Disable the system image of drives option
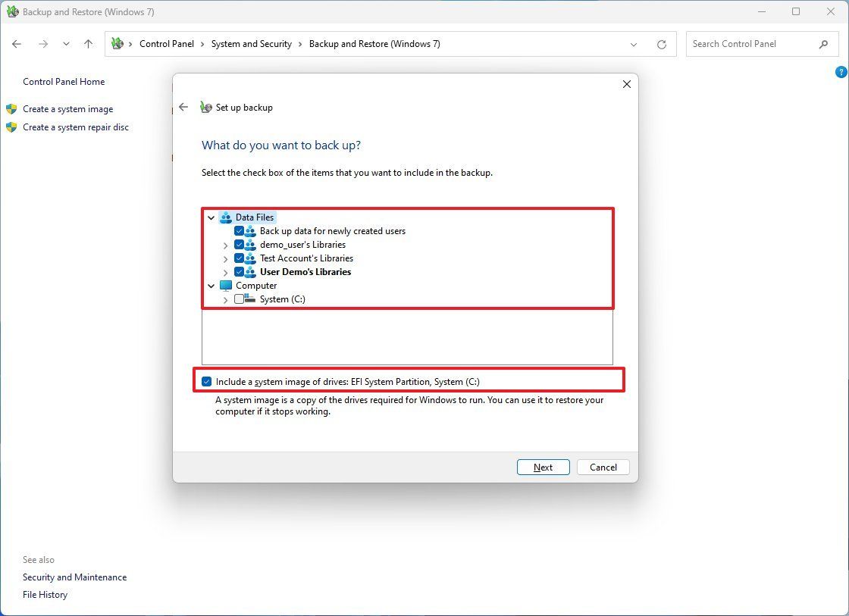This screenshot has width=849, height=616. (207, 380)
